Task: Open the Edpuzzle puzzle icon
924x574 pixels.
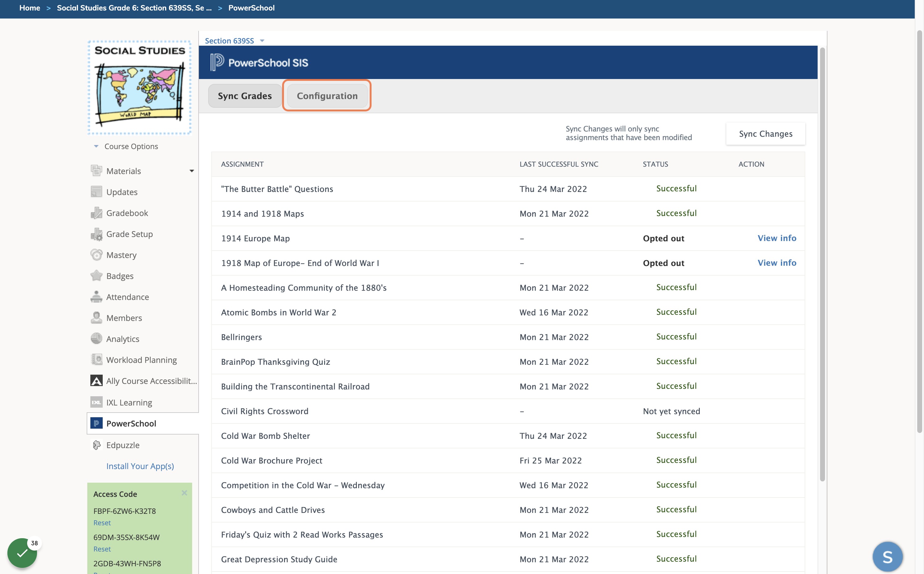Action: coord(96,445)
